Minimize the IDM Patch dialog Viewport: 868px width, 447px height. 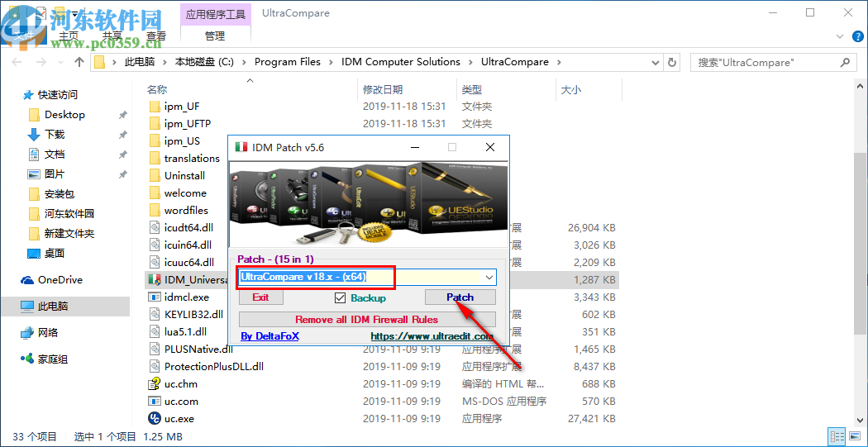[415, 147]
